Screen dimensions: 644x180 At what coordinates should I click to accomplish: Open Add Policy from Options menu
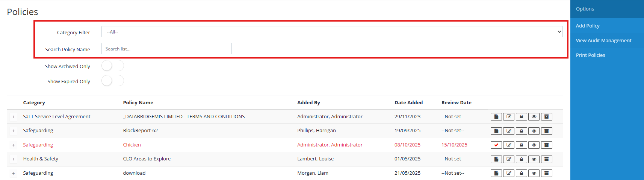pos(588,26)
